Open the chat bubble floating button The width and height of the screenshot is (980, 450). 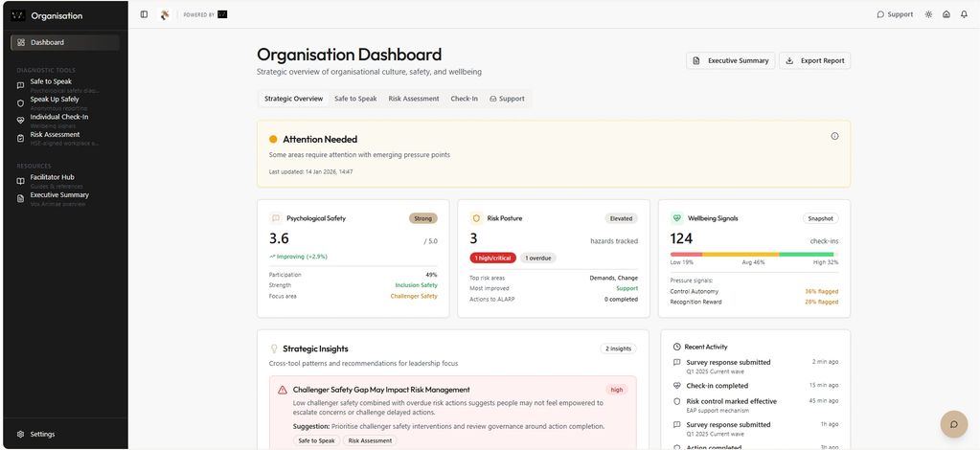click(x=953, y=424)
